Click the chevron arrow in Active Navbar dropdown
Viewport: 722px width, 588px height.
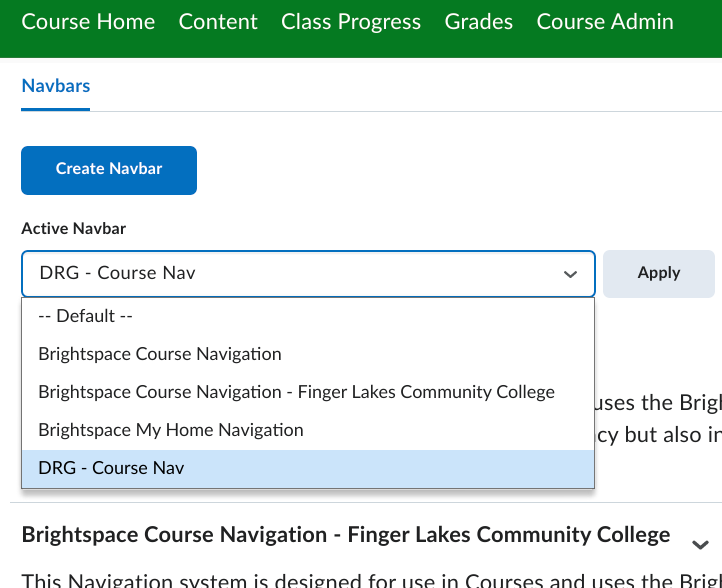(x=570, y=274)
